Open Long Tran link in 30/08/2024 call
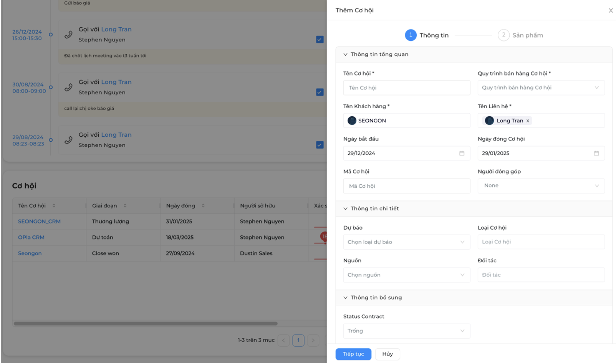 [116, 82]
